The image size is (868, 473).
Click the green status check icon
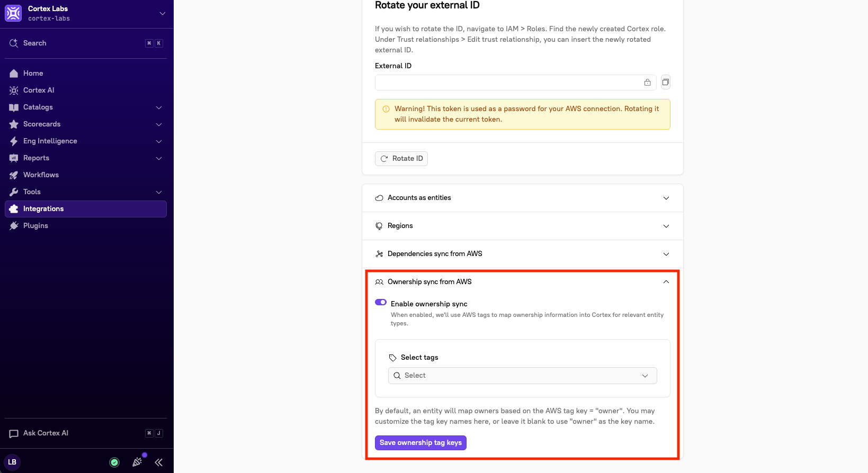click(114, 462)
